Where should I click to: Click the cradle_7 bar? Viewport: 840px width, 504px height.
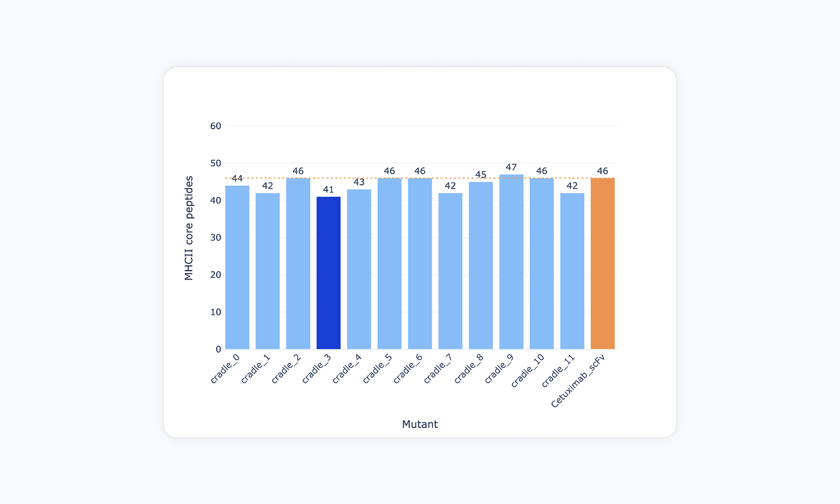[450, 271]
